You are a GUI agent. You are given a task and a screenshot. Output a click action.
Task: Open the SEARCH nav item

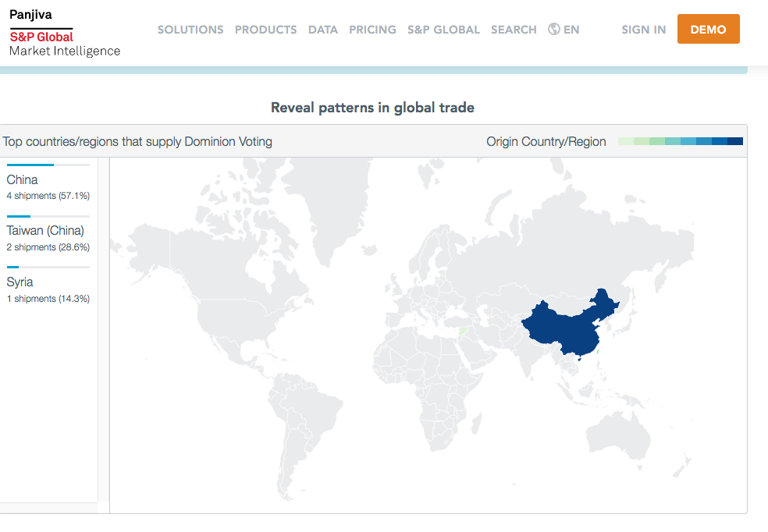click(514, 30)
